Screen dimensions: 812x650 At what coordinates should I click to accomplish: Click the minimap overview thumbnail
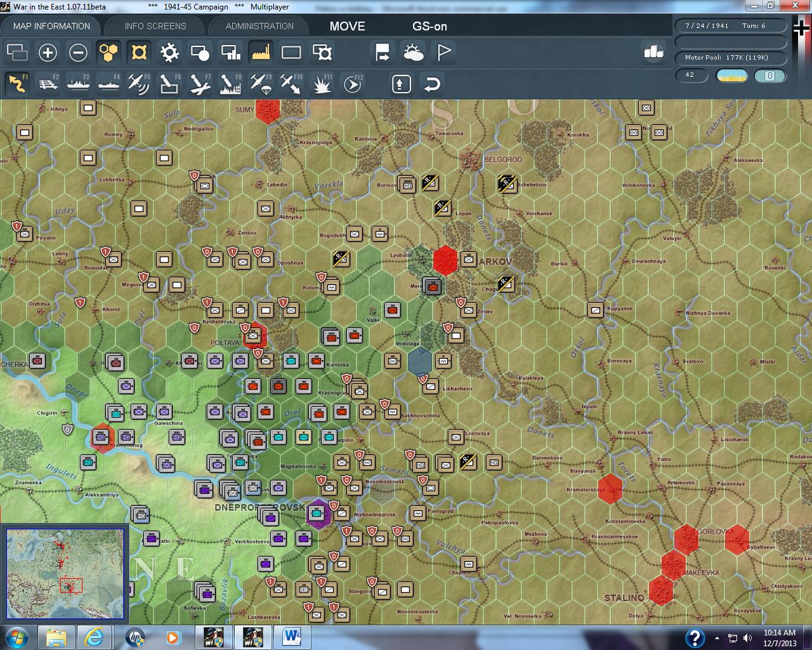[x=65, y=574]
